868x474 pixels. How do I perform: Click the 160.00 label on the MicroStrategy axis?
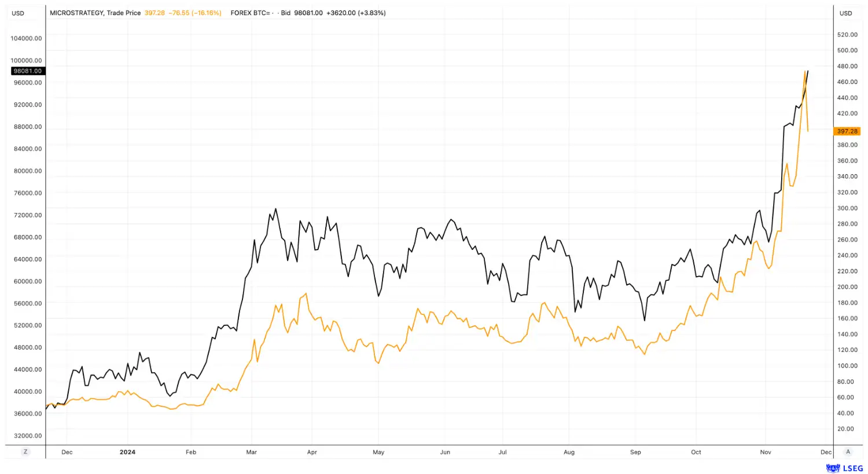click(x=847, y=318)
